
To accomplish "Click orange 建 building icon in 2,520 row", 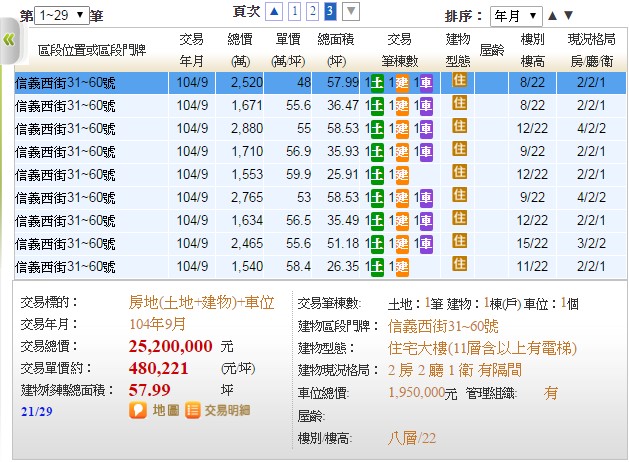I will 402,83.
